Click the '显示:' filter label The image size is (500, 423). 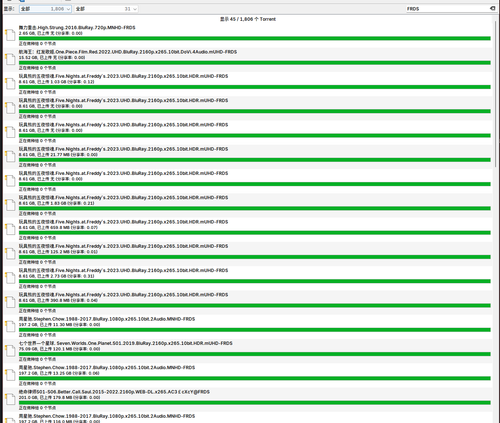pos(9,9)
